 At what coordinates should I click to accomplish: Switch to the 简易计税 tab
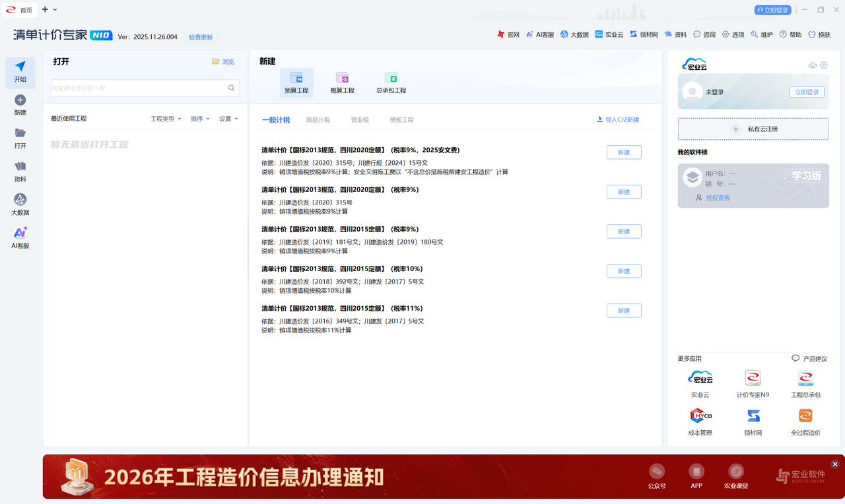[317, 119]
